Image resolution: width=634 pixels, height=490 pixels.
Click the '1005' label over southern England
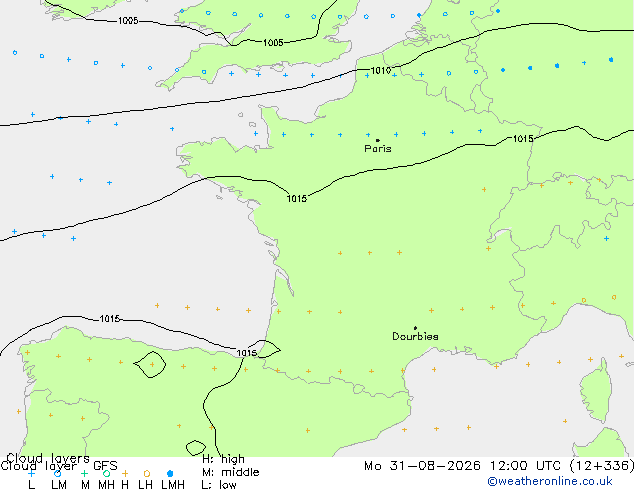[x=273, y=42]
